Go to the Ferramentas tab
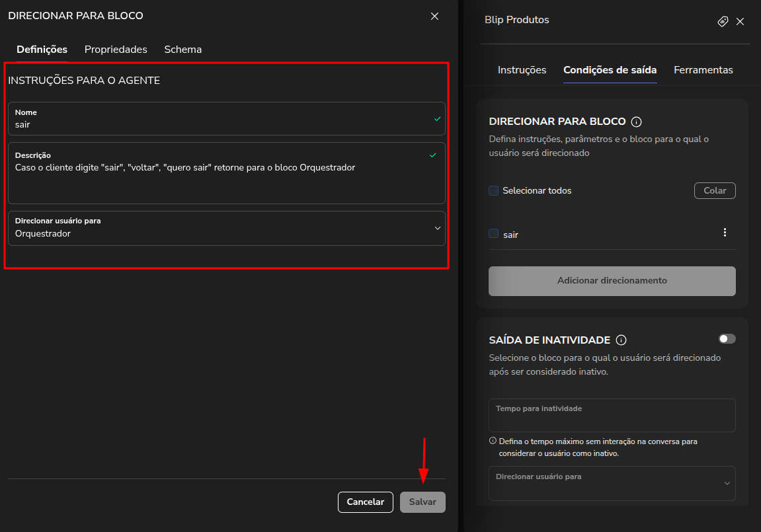The height and width of the screenshot is (532, 761). click(x=703, y=70)
